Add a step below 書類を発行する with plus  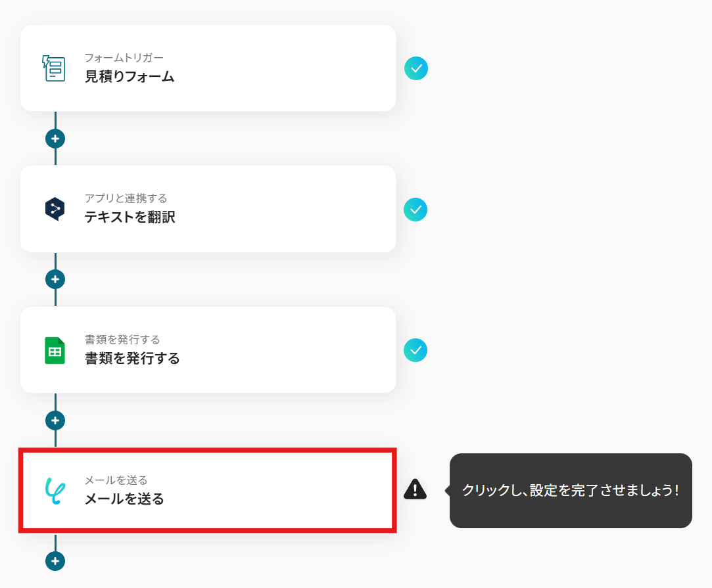pos(55,420)
